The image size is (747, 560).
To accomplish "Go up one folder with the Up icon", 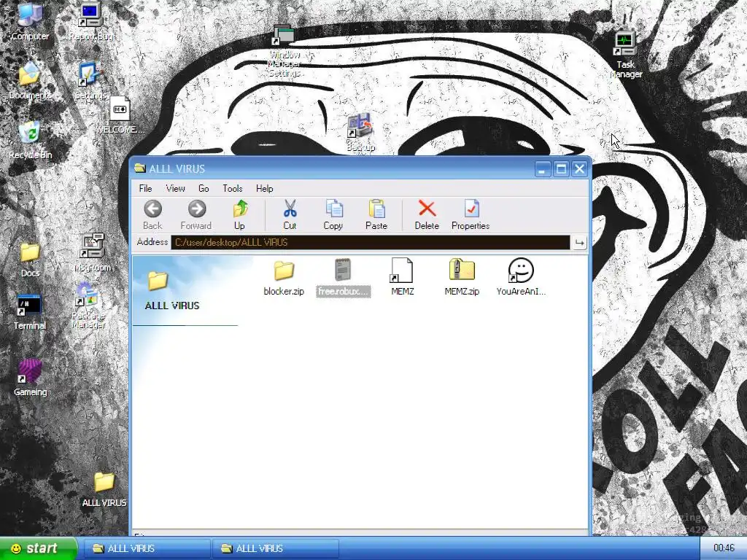I will click(240, 209).
